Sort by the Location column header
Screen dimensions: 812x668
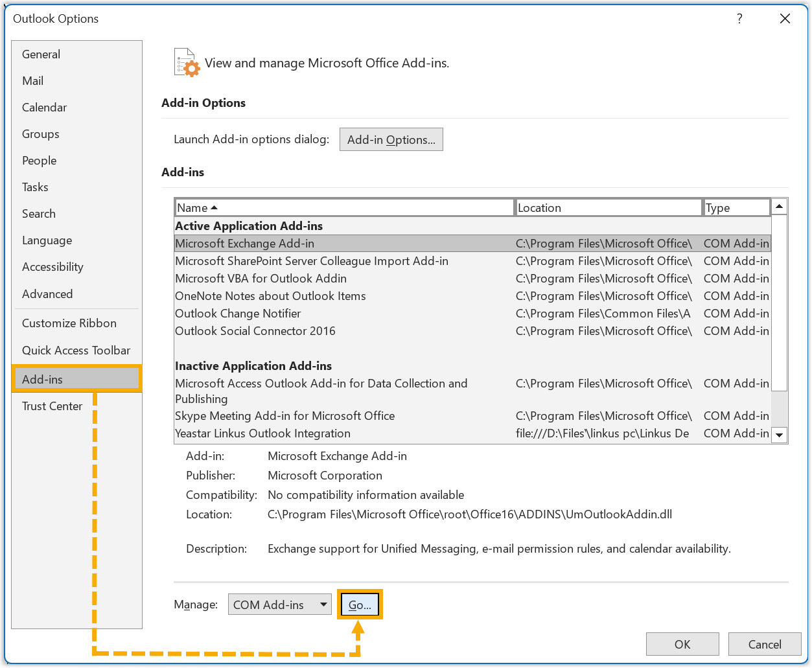(609, 207)
